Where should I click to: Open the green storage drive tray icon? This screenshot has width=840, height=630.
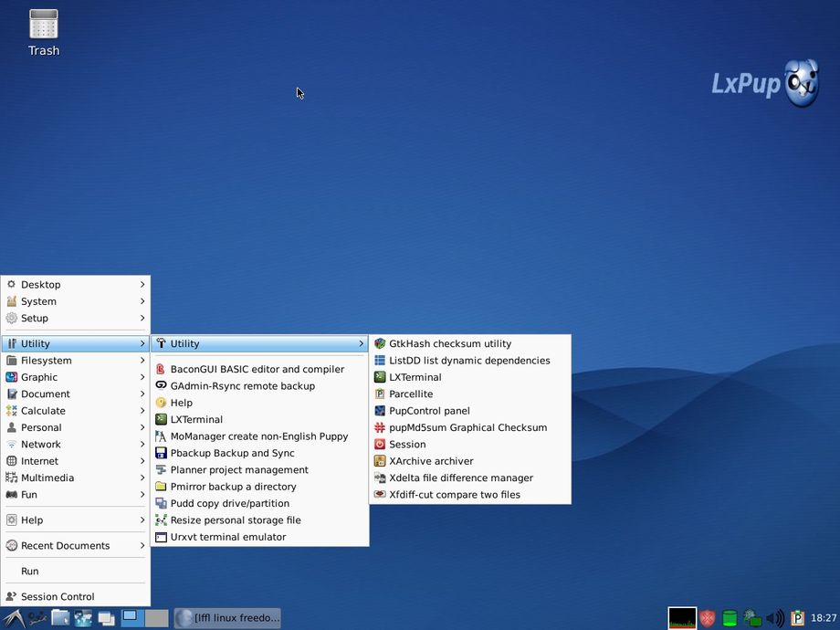pos(730,618)
